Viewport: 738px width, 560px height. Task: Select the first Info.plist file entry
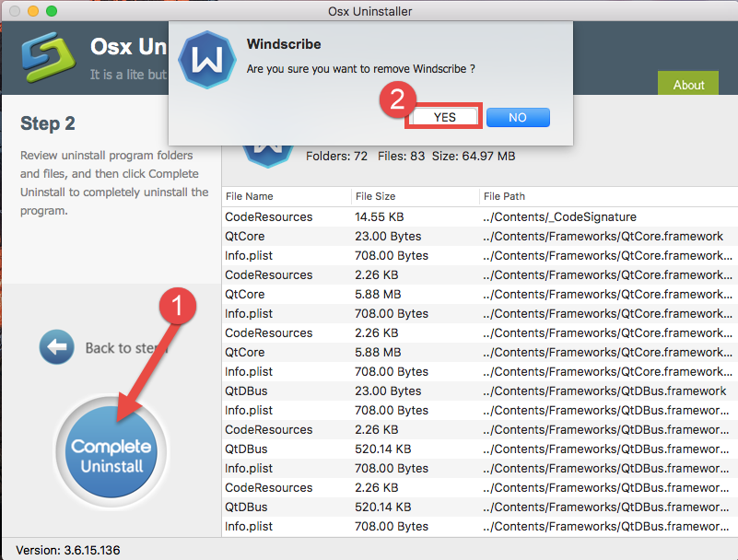(369, 255)
